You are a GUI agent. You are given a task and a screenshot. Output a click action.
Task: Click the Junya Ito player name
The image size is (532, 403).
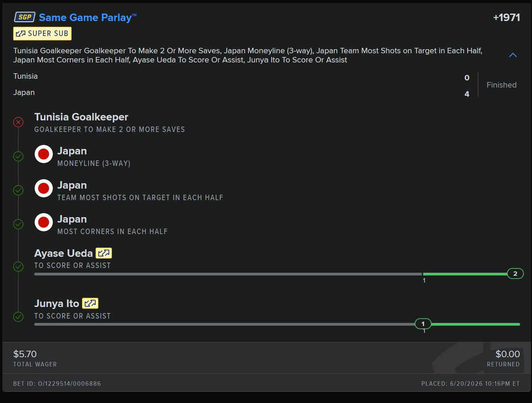[x=57, y=304]
